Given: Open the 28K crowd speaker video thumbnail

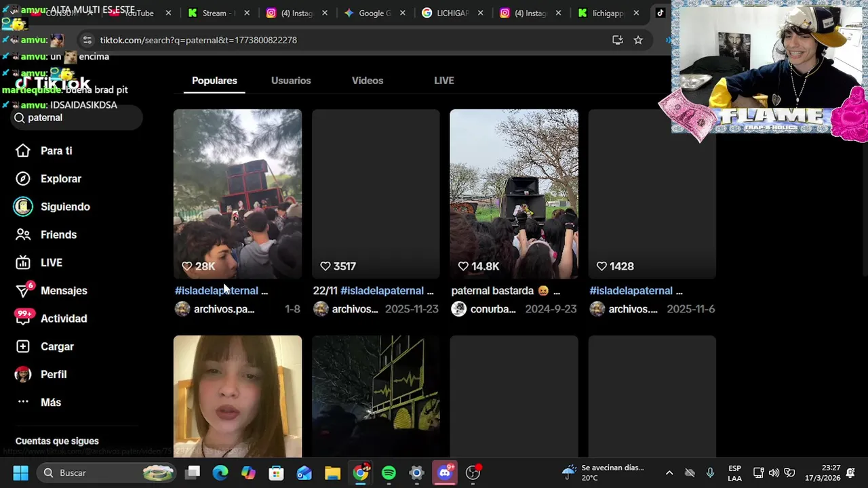Looking at the screenshot, I should coord(237,194).
